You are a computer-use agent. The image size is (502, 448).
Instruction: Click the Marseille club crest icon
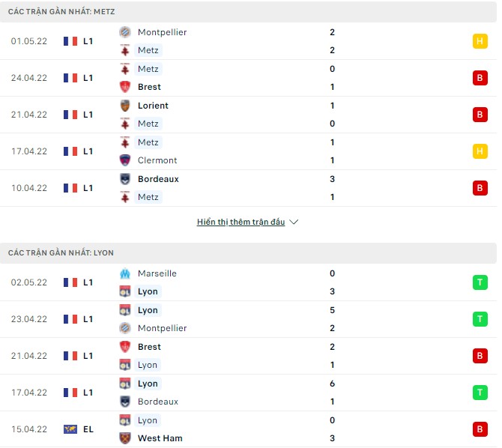coord(125,273)
